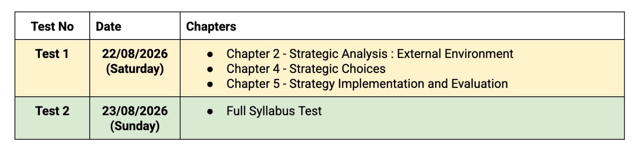Image resolution: width=644 pixels, height=152 pixels.
Task: Click the 23/08/2026 date text
Action: click(x=135, y=111)
